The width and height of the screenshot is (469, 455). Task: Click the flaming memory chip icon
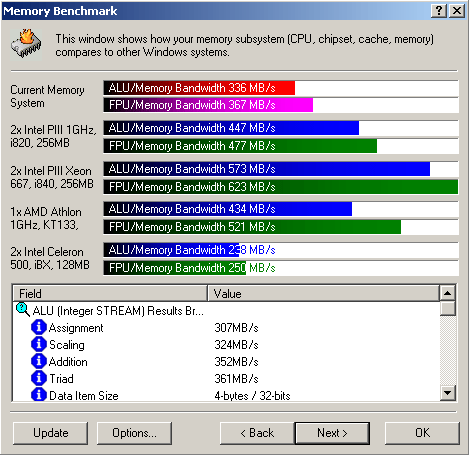click(26, 44)
